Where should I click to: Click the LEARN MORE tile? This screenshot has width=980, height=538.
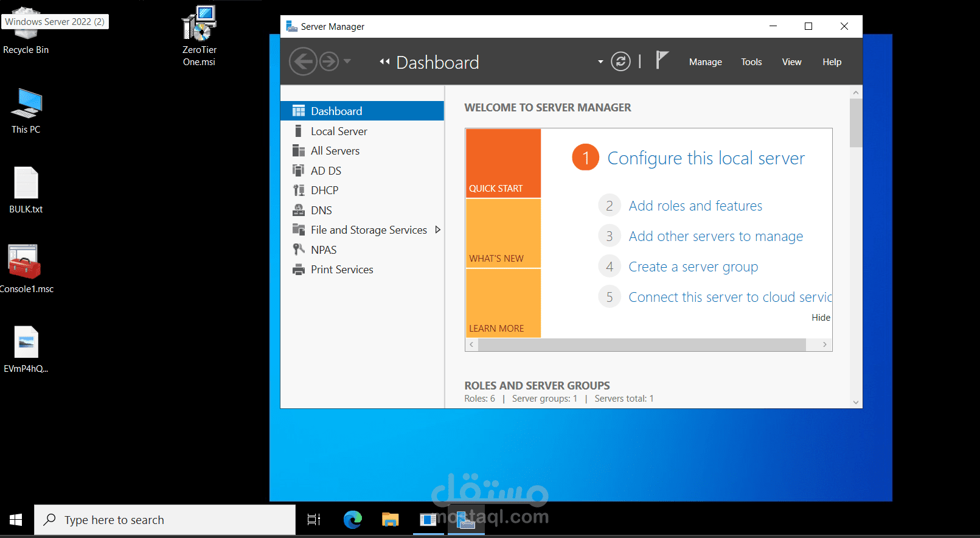coord(503,303)
